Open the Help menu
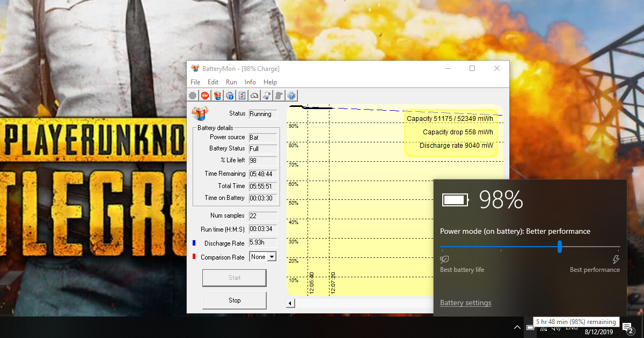Screen dimensions: 644x338 (270, 82)
